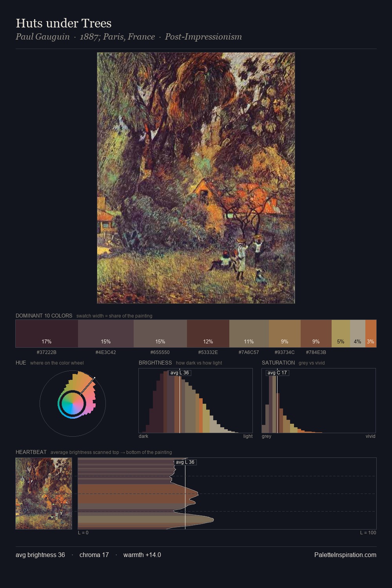This screenshot has width=392, height=588.
Task: Click the artist name 'Paul Gauguin'
Action: tap(42, 37)
